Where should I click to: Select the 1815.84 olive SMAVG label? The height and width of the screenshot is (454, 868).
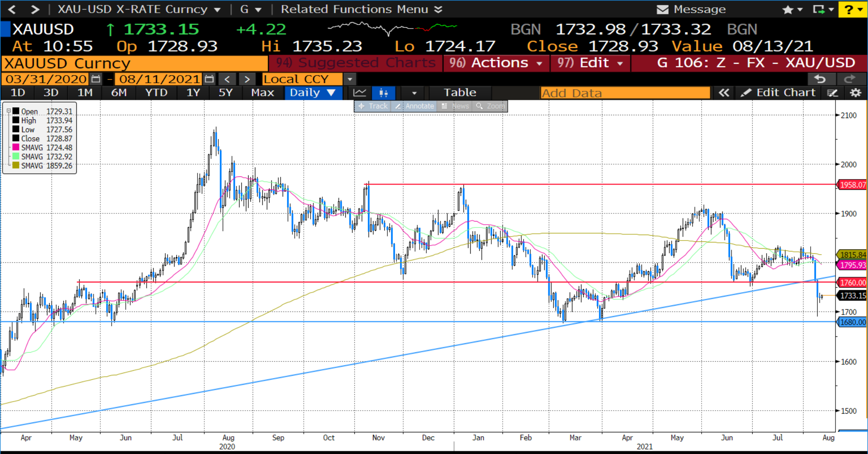pyautogui.click(x=852, y=255)
